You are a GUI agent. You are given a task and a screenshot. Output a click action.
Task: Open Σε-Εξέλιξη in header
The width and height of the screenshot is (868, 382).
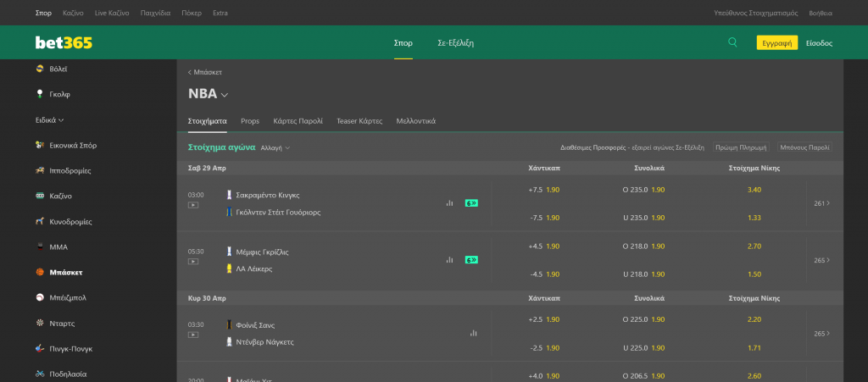pyautogui.click(x=455, y=43)
